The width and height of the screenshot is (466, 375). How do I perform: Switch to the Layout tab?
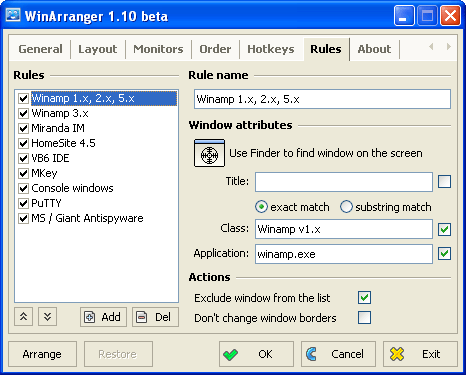98,49
